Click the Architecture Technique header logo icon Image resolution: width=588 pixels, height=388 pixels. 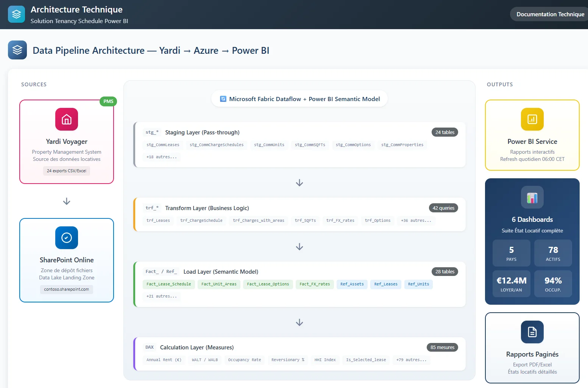[16, 14]
